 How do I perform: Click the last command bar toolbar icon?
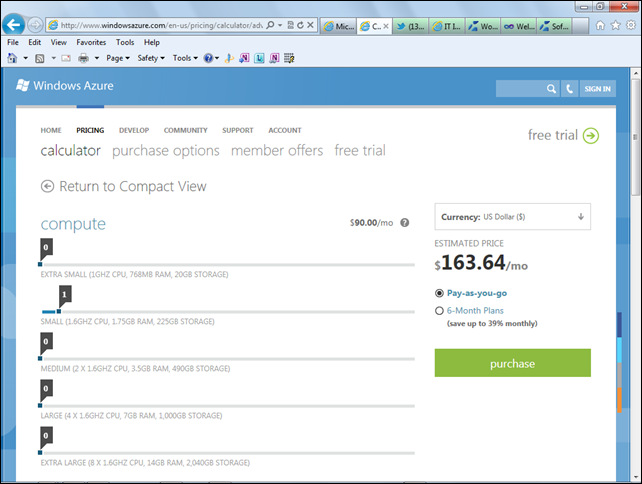click(x=289, y=58)
